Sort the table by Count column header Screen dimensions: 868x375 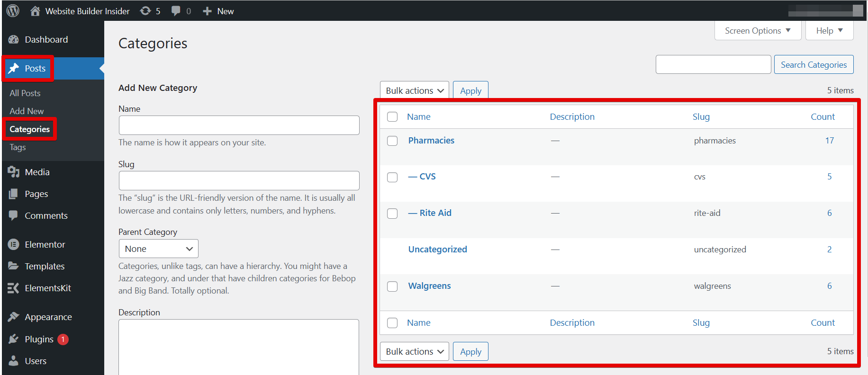823,117
